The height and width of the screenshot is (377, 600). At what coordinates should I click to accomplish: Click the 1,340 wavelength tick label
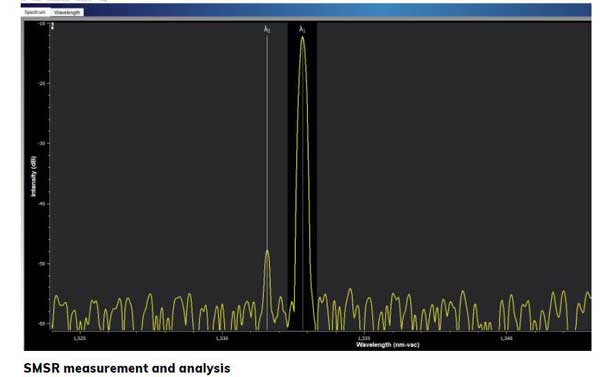506,338
